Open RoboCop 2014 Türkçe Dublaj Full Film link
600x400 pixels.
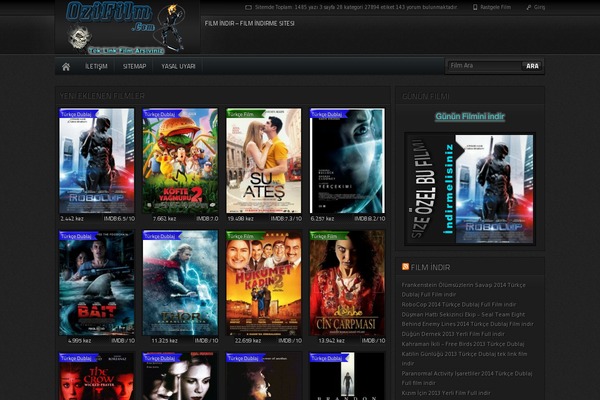(459, 305)
